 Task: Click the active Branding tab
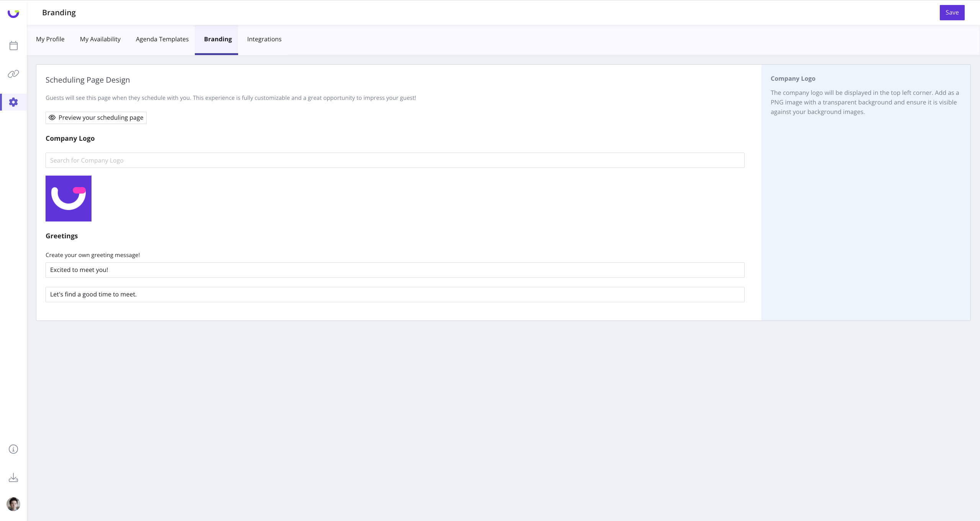tap(218, 39)
